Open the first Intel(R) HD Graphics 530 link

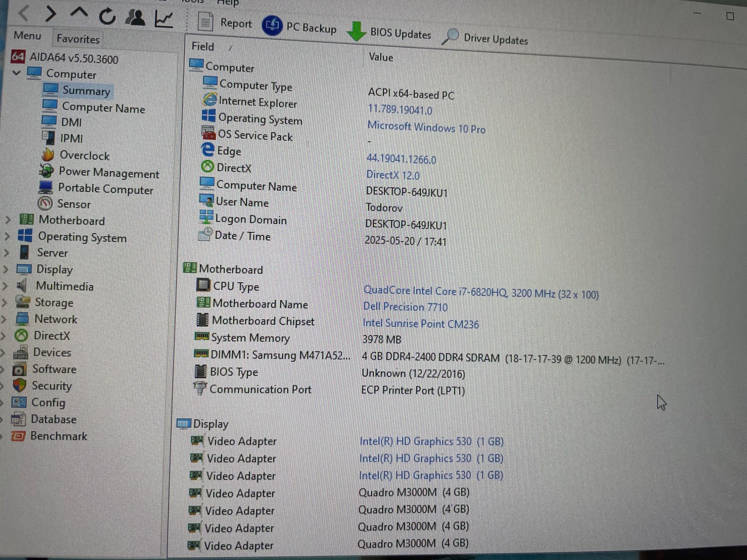431,441
